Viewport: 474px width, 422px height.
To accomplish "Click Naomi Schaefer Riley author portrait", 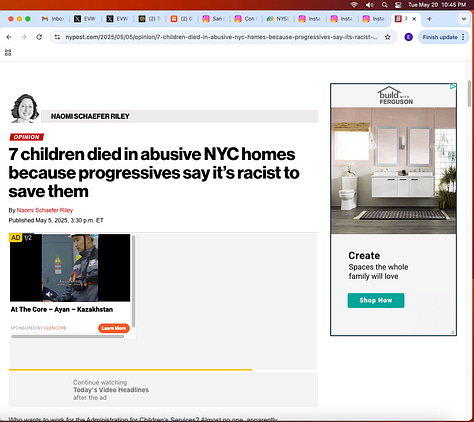I will point(24,108).
